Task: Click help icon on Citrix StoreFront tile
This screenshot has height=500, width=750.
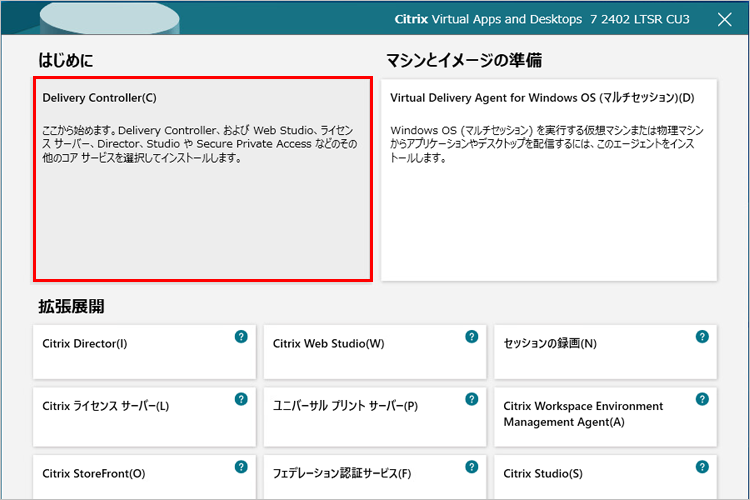Action: (241, 467)
